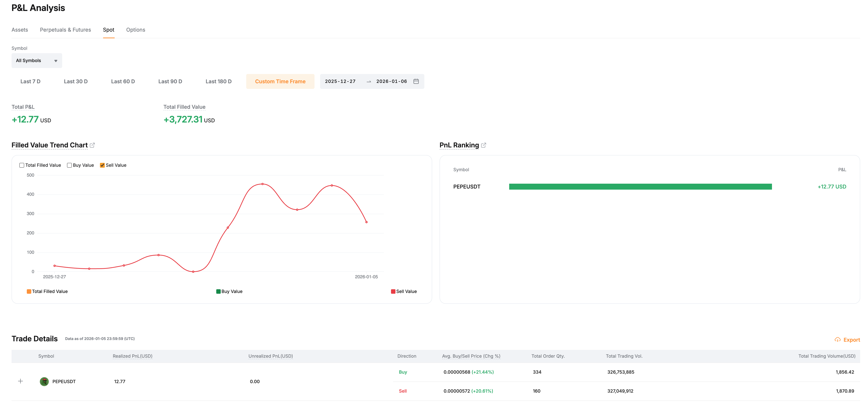
Task: Click the red Sell Value legend marker
Action: 393,291
